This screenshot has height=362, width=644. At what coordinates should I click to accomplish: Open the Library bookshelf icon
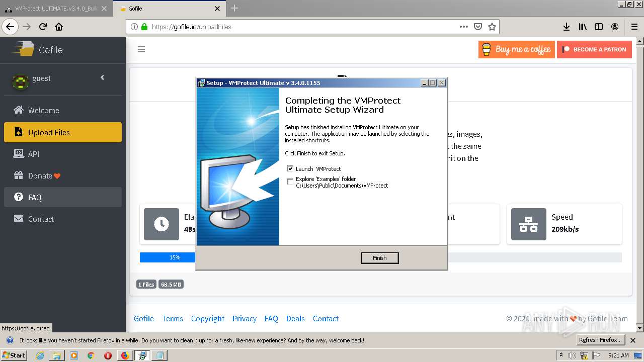click(x=583, y=27)
